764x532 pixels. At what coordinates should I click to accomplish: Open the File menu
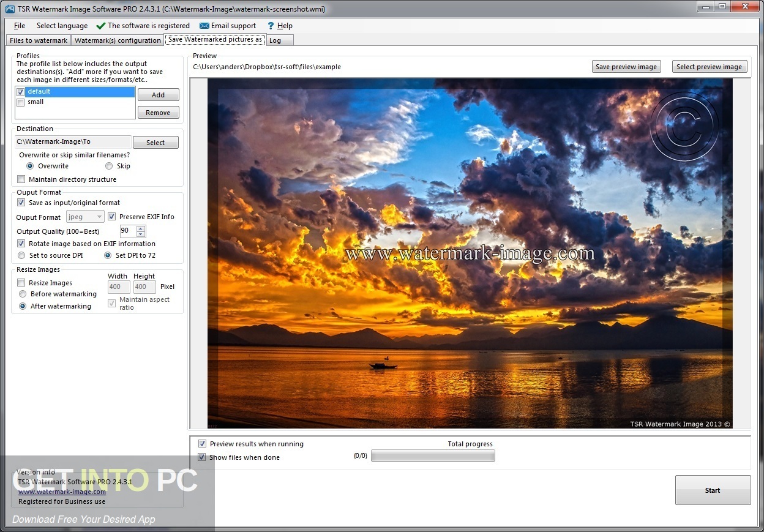click(x=20, y=26)
